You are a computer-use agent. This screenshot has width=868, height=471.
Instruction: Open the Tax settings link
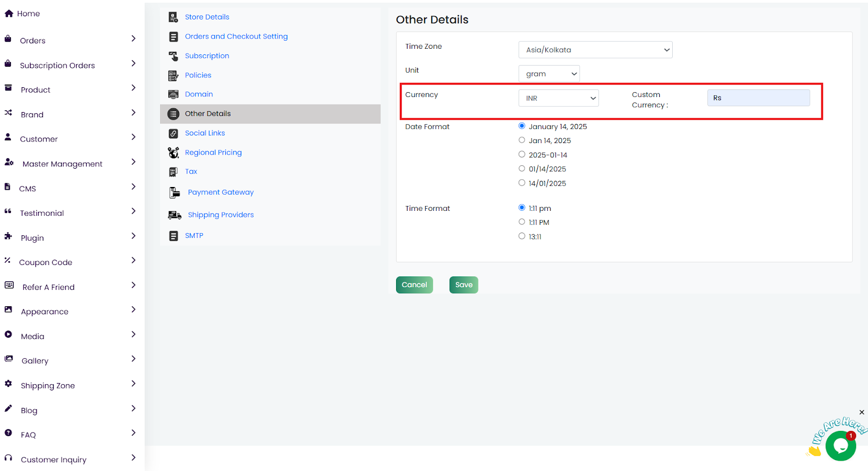click(x=191, y=171)
